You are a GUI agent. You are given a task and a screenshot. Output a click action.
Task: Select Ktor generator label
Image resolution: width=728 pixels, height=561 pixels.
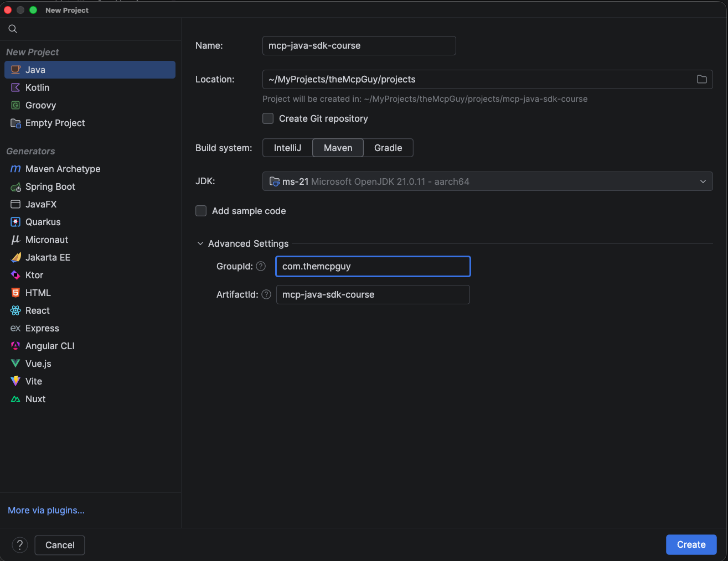pos(34,275)
